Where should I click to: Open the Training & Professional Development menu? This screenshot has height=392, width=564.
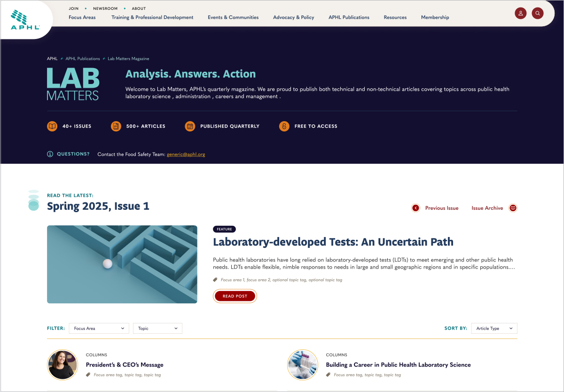pyautogui.click(x=152, y=17)
